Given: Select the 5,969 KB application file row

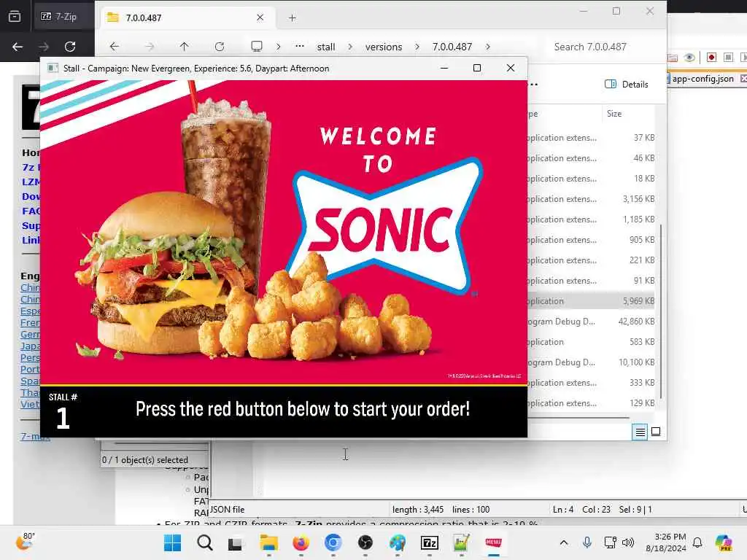Looking at the screenshot, I should pos(591,301).
